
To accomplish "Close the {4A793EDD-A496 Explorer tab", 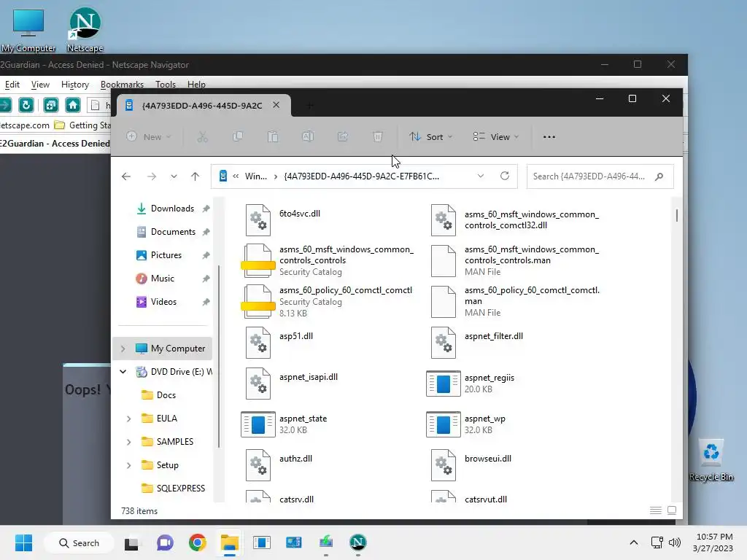I will [276, 105].
